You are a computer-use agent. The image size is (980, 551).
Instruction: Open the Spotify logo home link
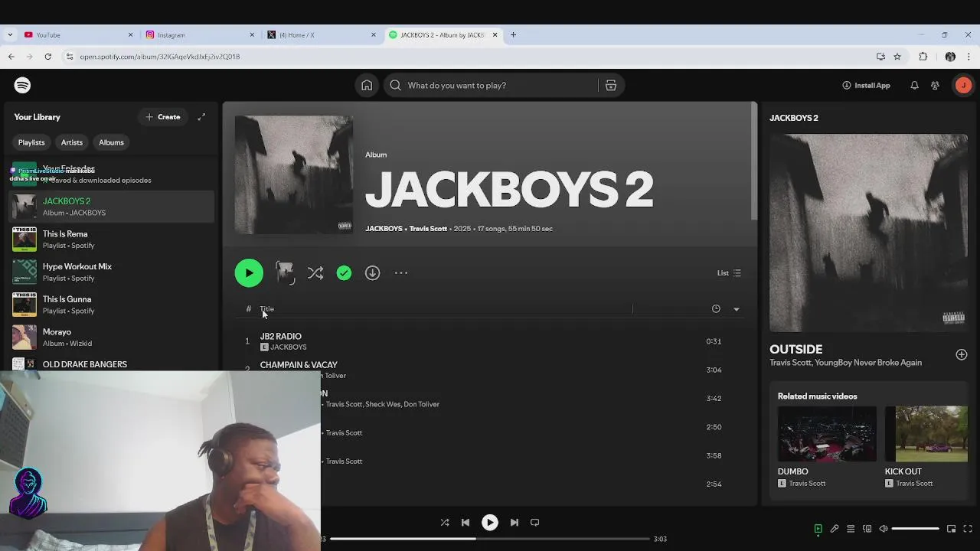[x=22, y=85]
